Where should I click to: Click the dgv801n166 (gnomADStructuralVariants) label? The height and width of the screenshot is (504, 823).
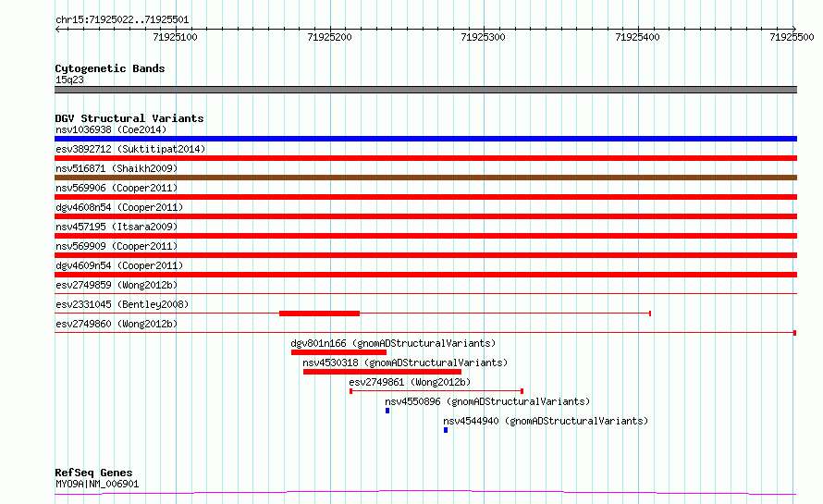coord(393,343)
